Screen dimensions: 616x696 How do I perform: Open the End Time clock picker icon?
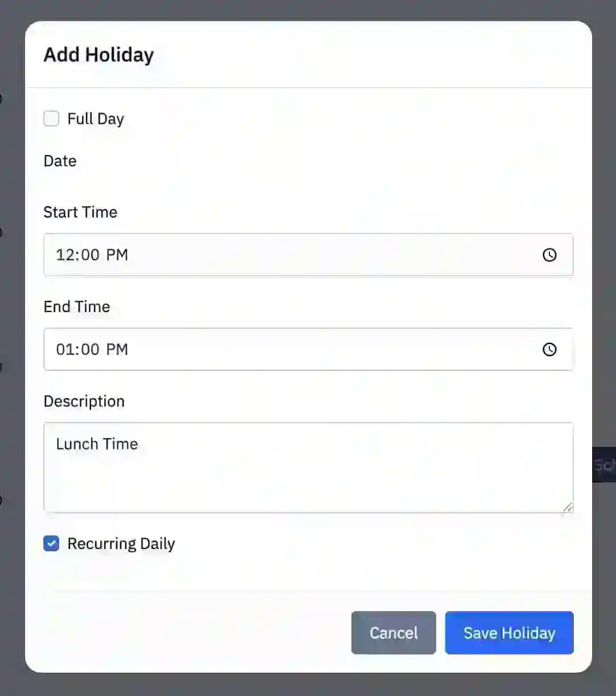(549, 349)
